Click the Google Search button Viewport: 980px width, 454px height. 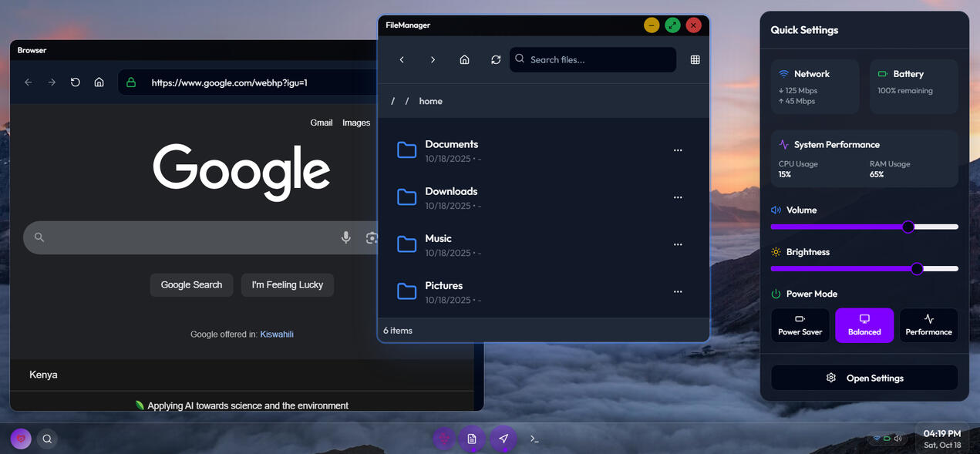191,284
